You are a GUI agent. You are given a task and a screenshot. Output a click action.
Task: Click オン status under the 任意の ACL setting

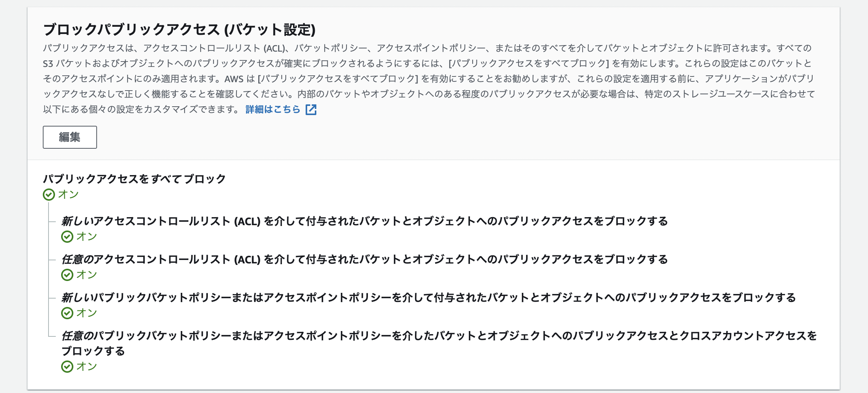click(87, 274)
